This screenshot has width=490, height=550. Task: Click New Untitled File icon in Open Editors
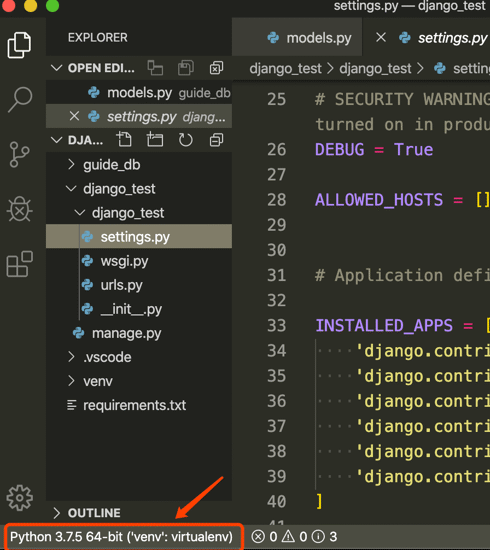(155, 68)
